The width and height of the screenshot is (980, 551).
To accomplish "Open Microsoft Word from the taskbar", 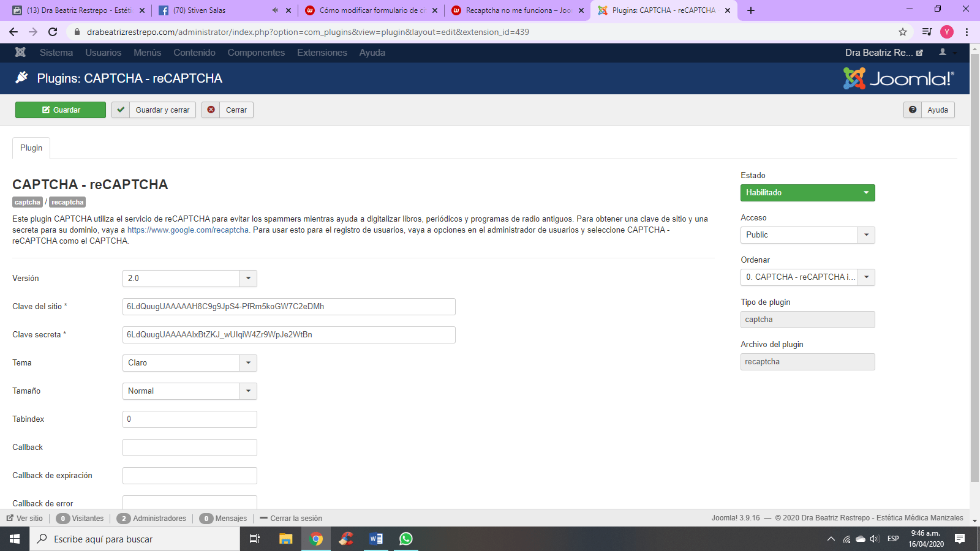I will [x=376, y=539].
